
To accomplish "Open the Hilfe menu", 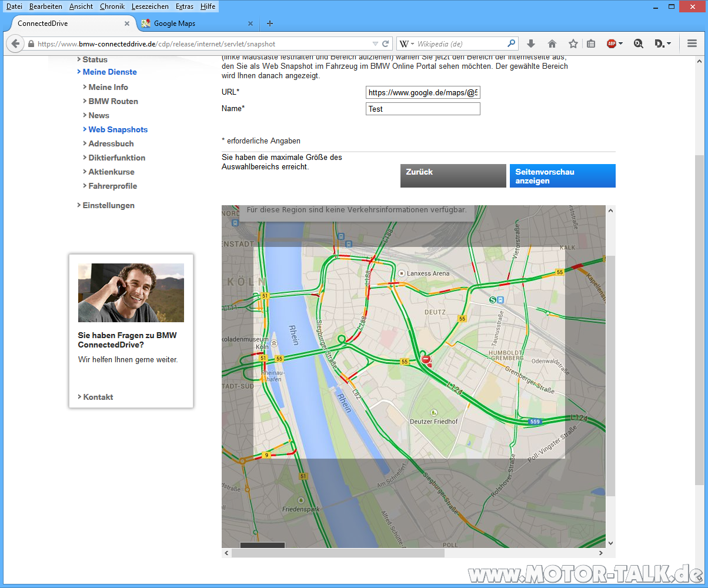I will click(x=208, y=6).
